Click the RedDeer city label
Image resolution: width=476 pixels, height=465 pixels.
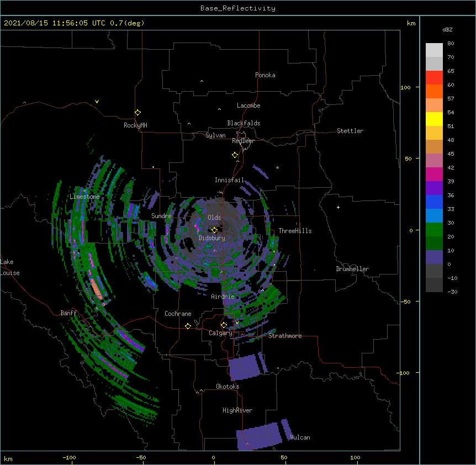click(243, 141)
